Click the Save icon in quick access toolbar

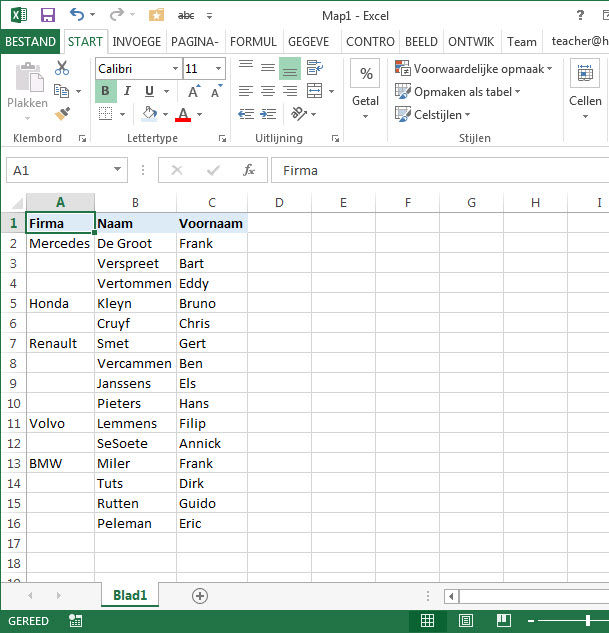[48, 15]
